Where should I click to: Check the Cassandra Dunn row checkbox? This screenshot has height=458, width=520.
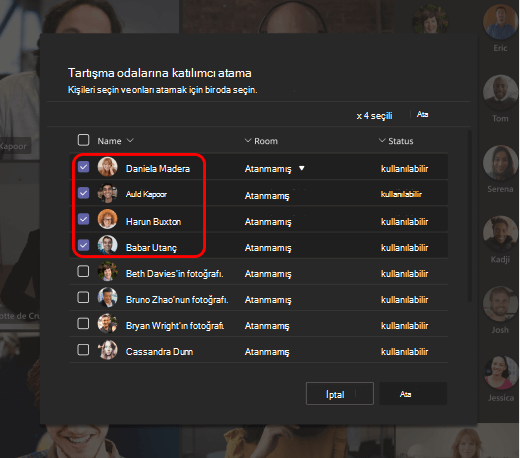pyautogui.click(x=83, y=350)
